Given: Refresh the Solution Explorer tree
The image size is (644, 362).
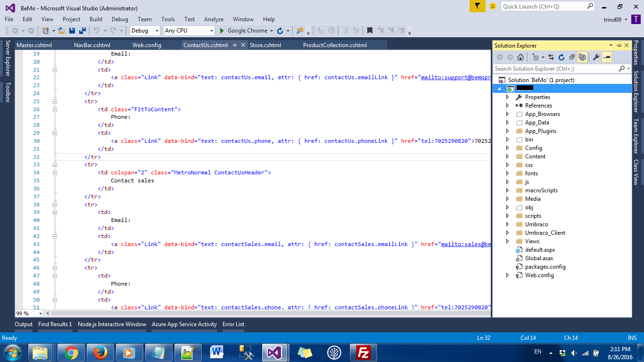Looking at the screenshot, I should [x=561, y=57].
